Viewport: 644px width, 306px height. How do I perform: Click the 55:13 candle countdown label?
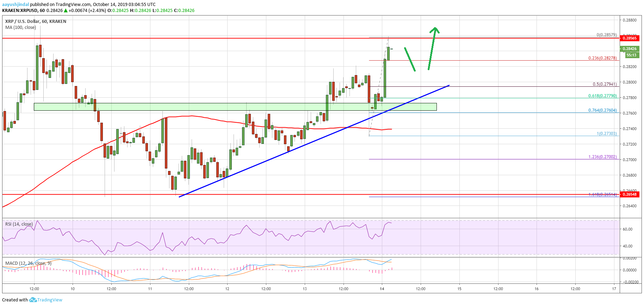tap(631, 55)
